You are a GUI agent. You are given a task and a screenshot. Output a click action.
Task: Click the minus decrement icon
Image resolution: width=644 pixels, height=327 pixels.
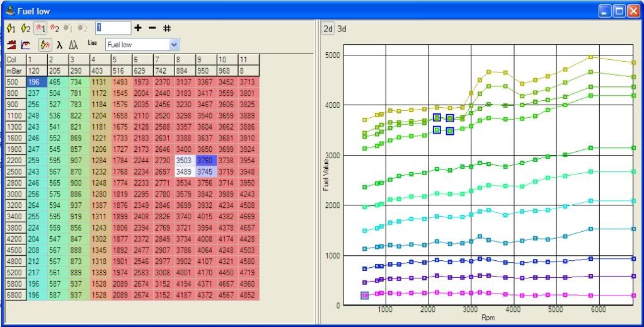click(x=152, y=28)
